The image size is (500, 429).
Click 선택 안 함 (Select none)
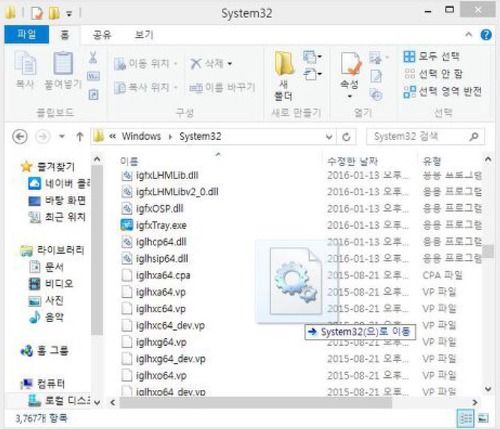[x=433, y=73]
